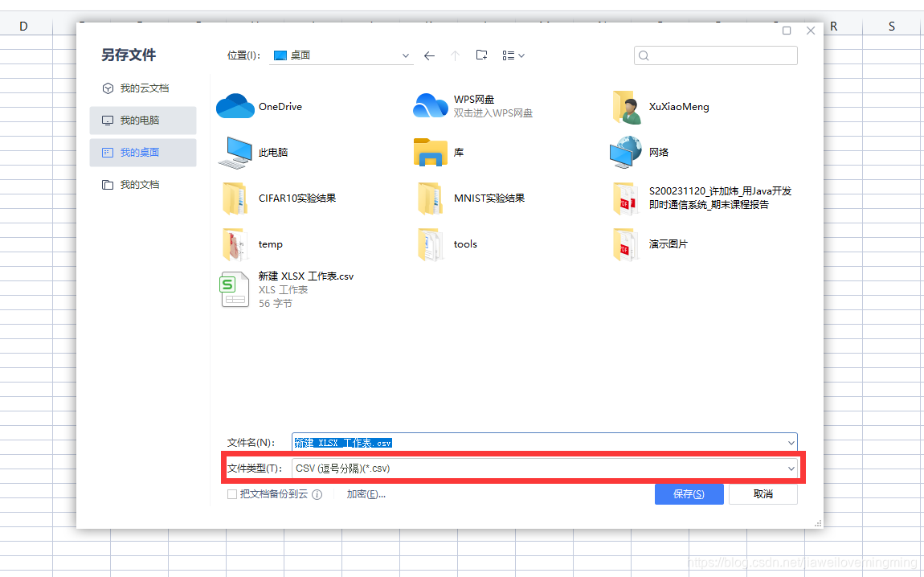Go up one folder level

pyautogui.click(x=455, y=55)
